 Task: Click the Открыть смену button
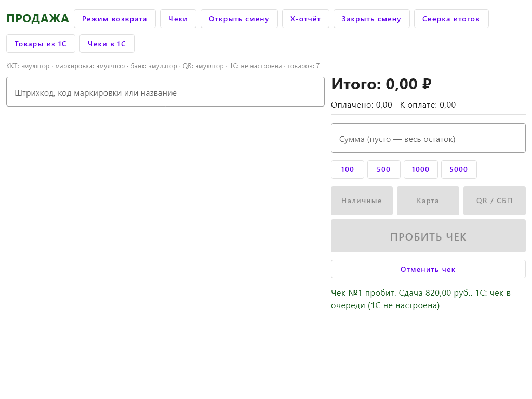[x=239, y=19]
